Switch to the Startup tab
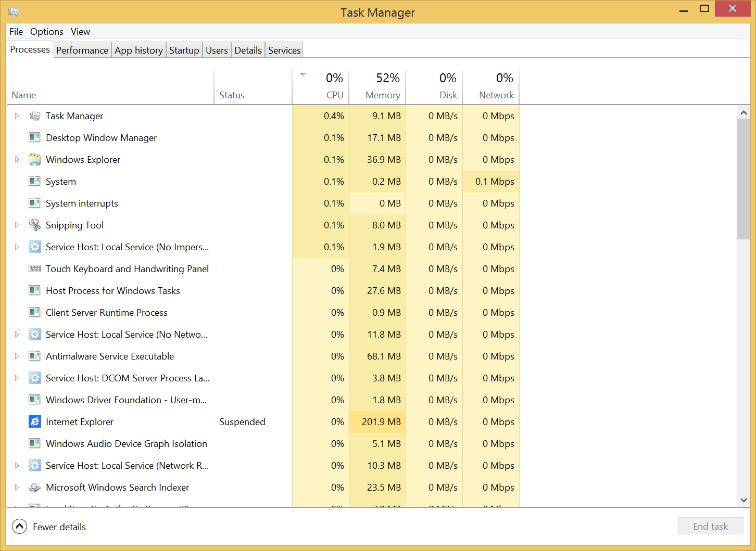The image size is (756, 551). coord(184,50)
